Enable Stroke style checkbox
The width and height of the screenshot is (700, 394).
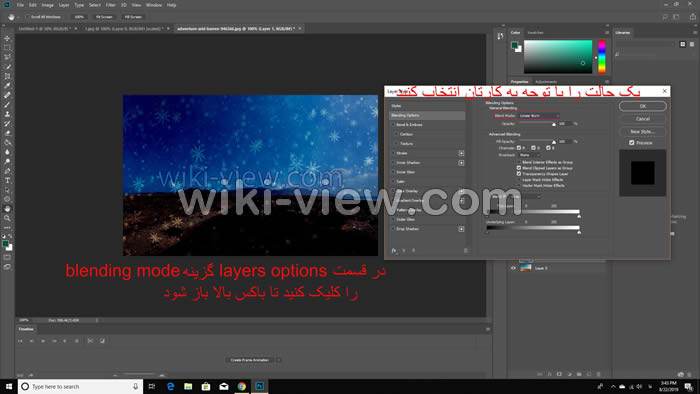[x=393, y=153]
